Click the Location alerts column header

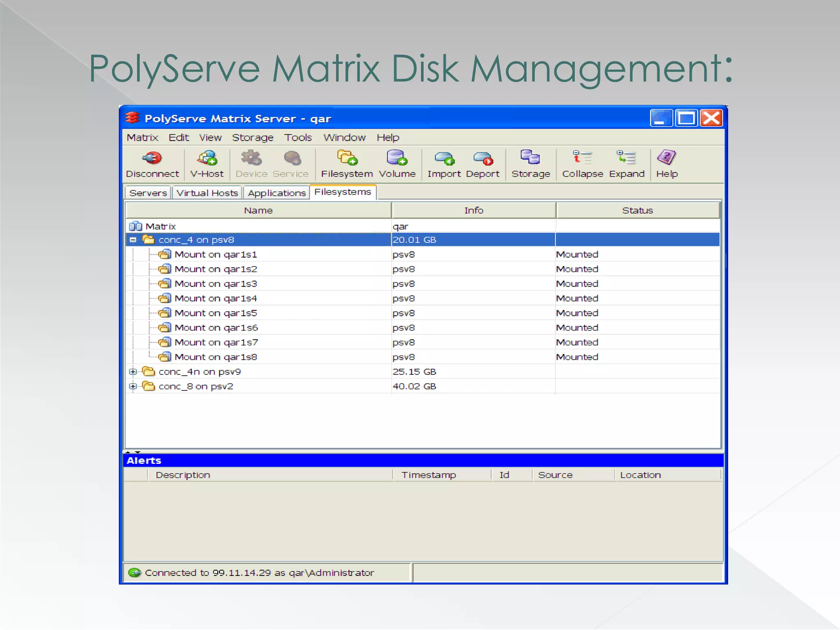[x=668, y=475]
